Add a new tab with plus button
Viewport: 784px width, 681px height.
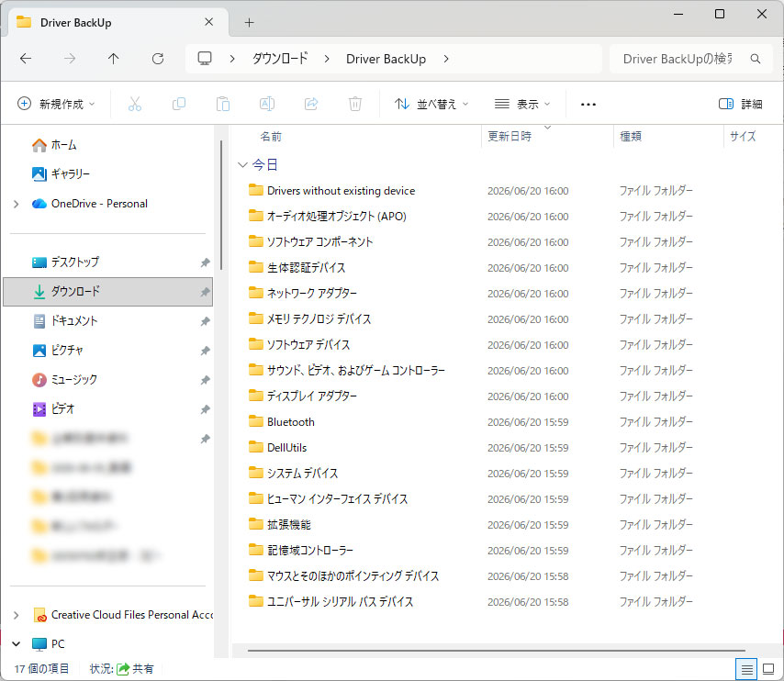click(249, 23)
